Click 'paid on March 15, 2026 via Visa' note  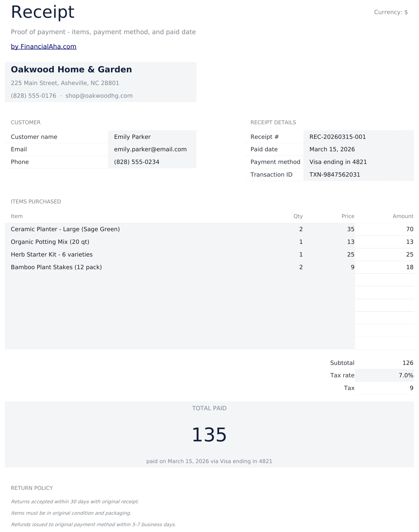(209, 461)
